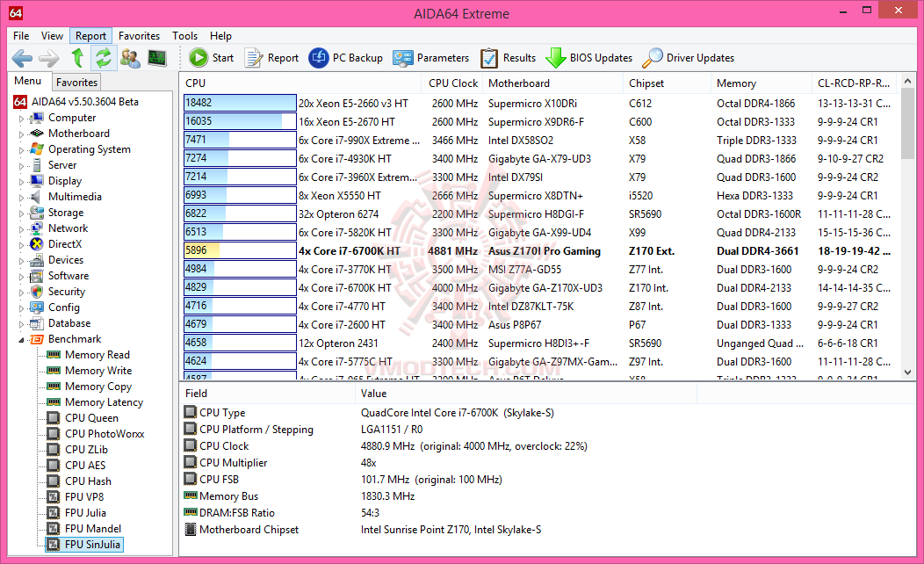The width and height of the screenshot is (924, 564).
Task: Generate a report with Report toolbar button
Action: coord(271,58)
